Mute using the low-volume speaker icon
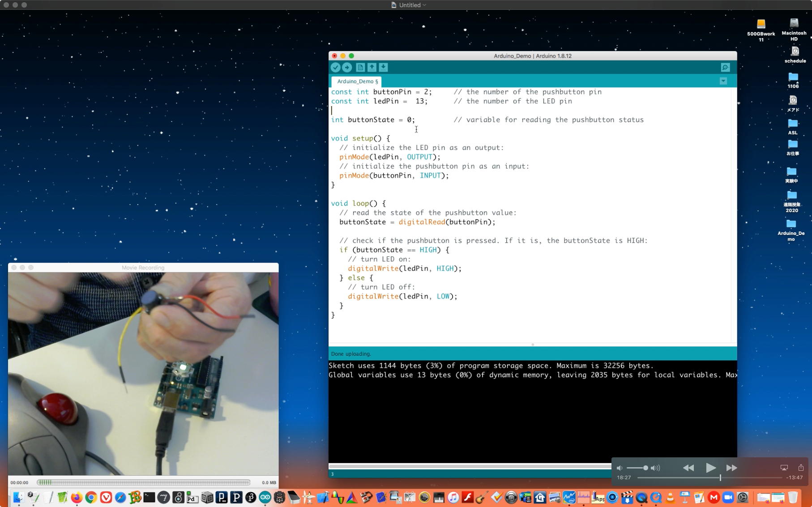The width and height of the screenshot is (812, 507). coord(620,468)
